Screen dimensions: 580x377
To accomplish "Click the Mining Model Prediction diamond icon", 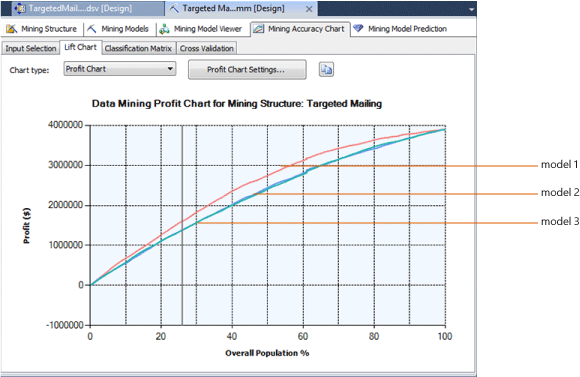I will tap(358, 28).
